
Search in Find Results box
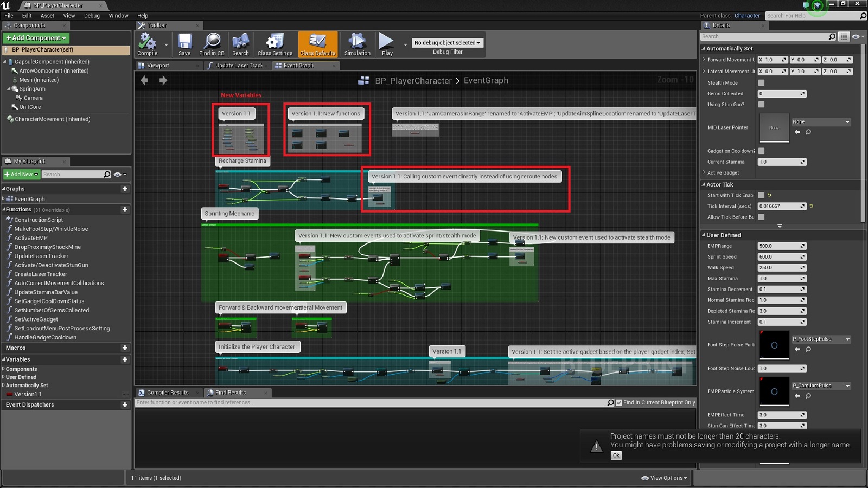click(371, 402)
